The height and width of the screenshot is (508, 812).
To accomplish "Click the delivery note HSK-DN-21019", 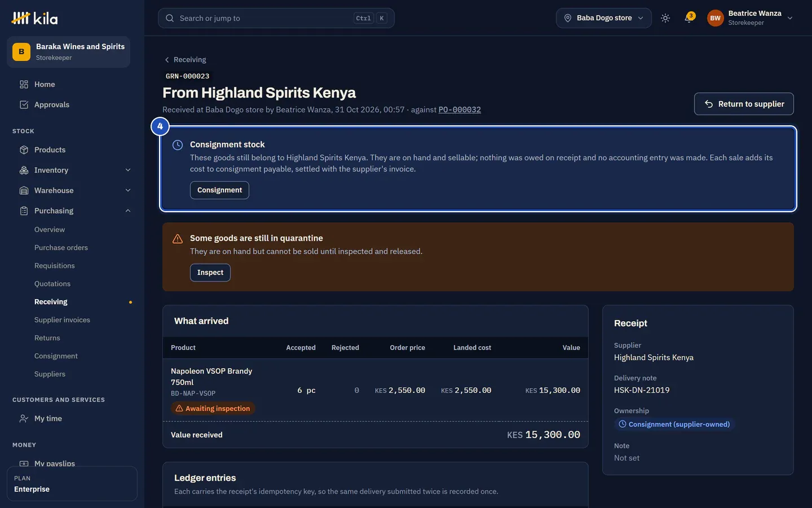I will pyautogui.click(x=642, y=390).
